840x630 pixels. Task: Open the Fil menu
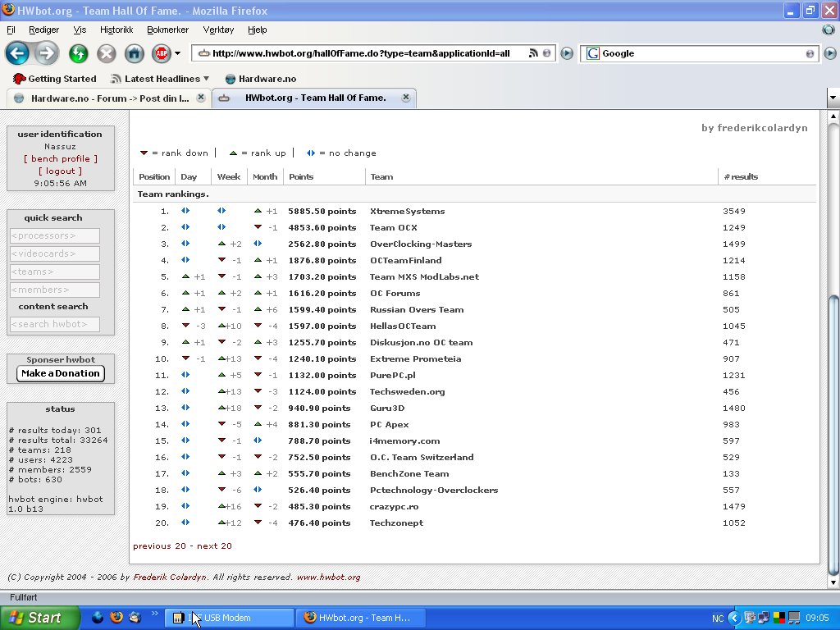(11, 30)
